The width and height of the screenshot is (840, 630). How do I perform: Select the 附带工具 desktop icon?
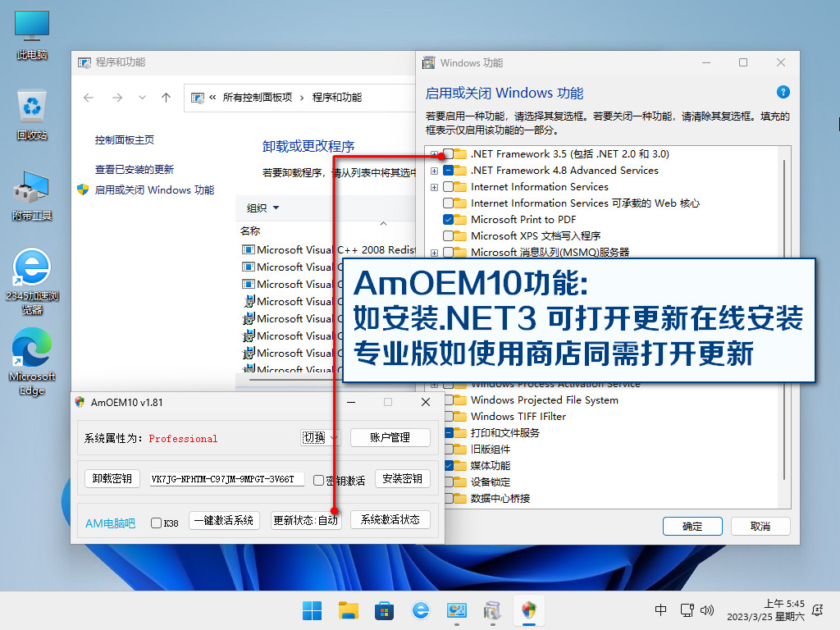(32, 195)
